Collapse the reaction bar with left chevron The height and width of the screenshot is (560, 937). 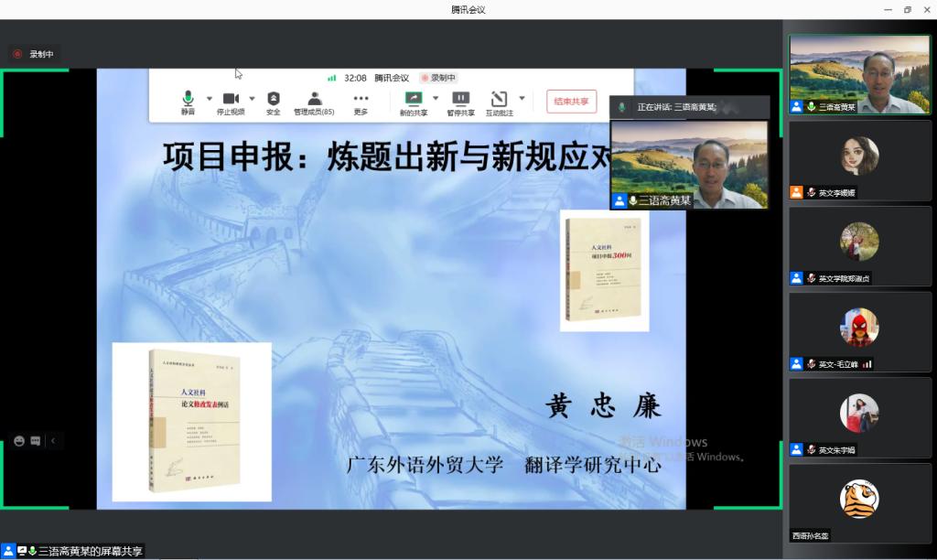pyautogui.click(x=53, y=441)
